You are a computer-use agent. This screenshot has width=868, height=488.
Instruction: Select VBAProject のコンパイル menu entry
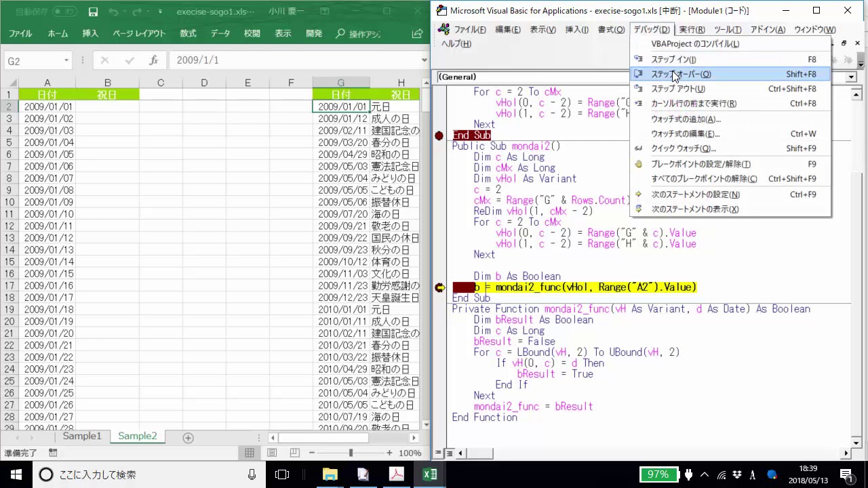pyautogui.click(x=695, y=44)
